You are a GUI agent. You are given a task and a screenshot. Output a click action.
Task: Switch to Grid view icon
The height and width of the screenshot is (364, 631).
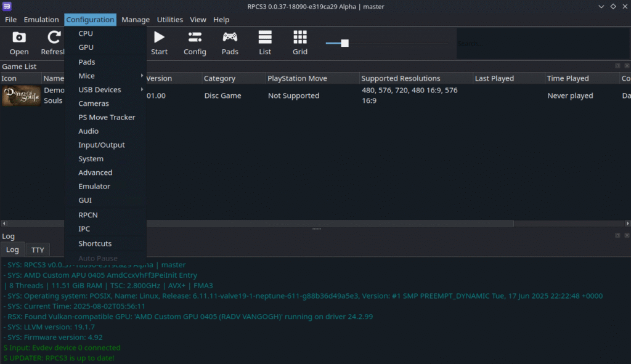(x=300, y=43)
